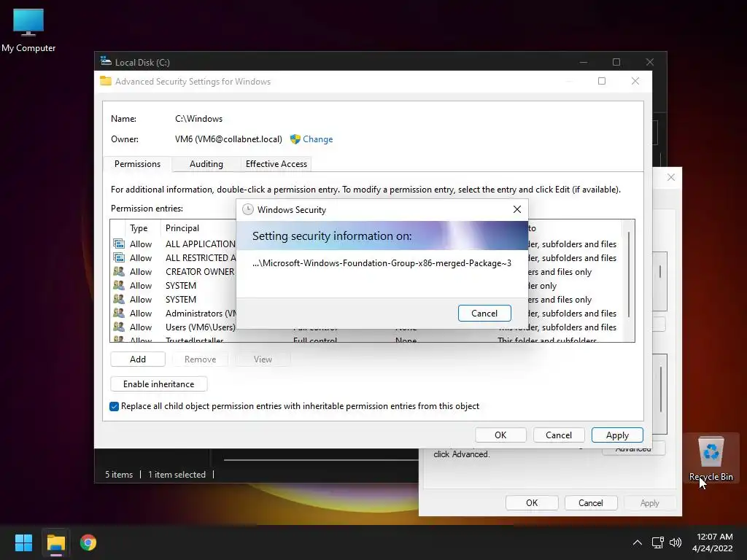The image size is (747, 560).
Task: Click the owner VM6 (VM6@collabnet.local) text
Action: point(228,139)
